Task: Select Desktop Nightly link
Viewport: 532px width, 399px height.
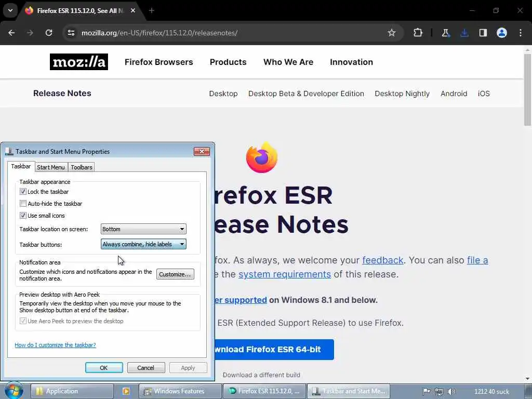Action: tap(402, 94)
